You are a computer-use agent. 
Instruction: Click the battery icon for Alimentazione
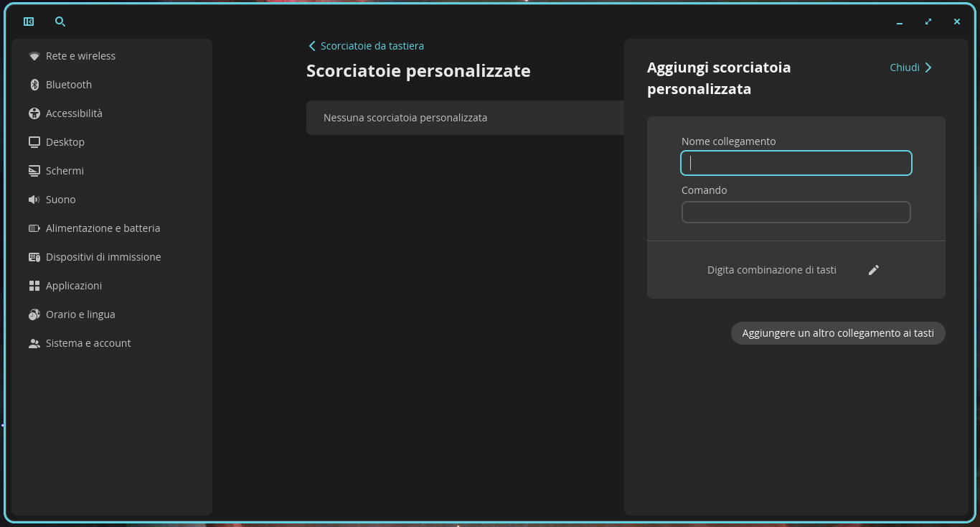coord(34,228)
